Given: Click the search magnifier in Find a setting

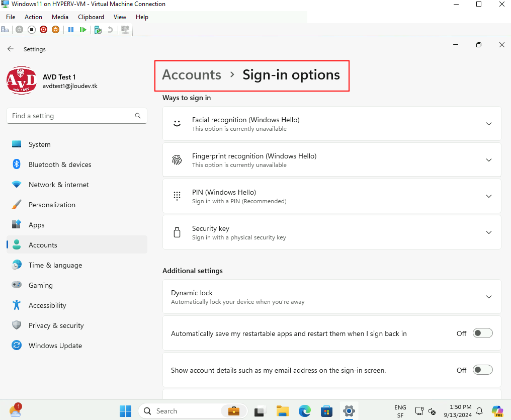Looking at the screenshot, I should [138, 116].
